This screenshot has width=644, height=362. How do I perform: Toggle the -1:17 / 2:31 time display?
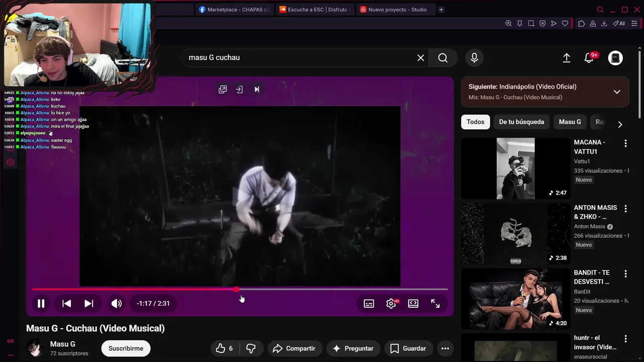tap(153, 303)
